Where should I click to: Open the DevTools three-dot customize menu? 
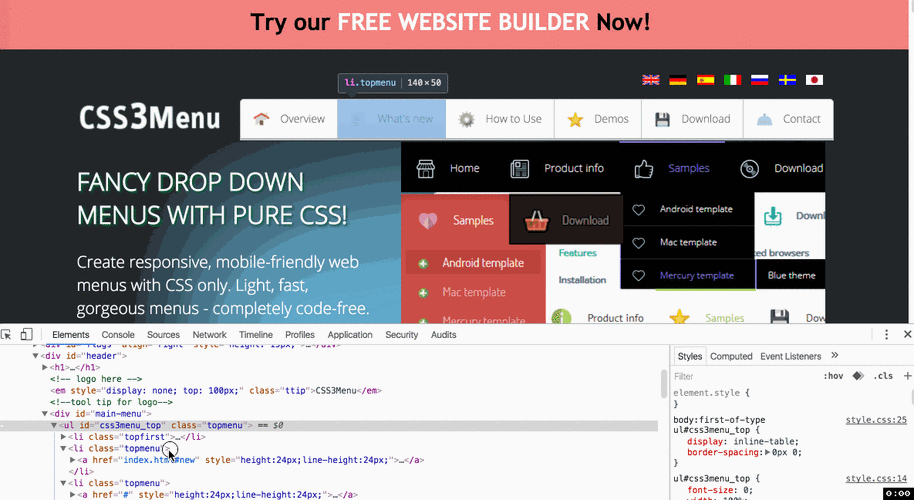coord(887,334)
